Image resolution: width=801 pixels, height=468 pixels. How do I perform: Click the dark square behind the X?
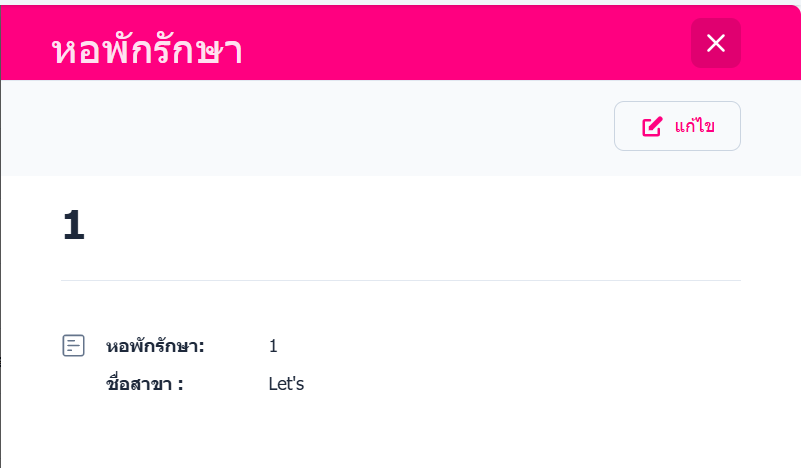point(731,28)
